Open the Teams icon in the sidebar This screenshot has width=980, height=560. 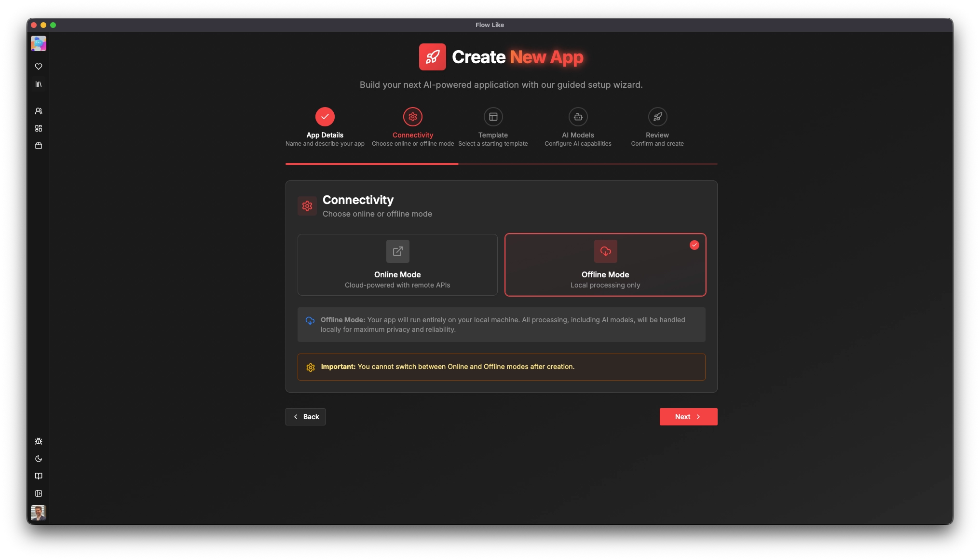(39, 111)
